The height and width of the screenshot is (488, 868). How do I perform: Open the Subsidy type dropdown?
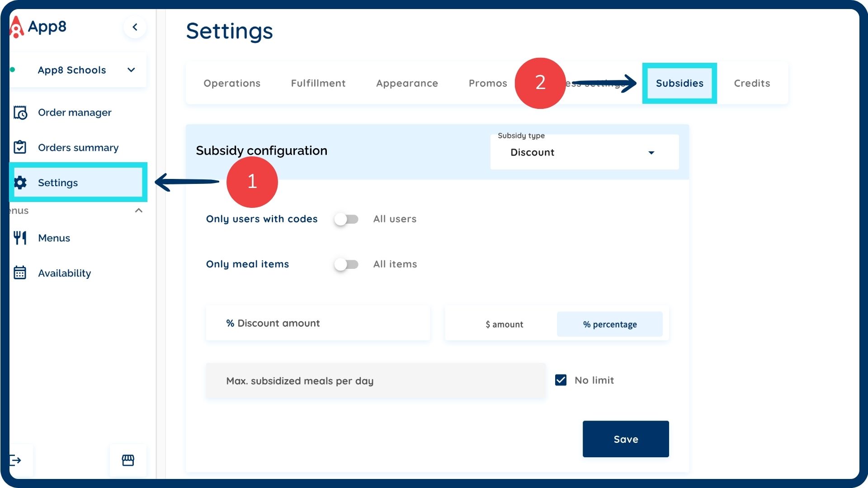[584, 153]
